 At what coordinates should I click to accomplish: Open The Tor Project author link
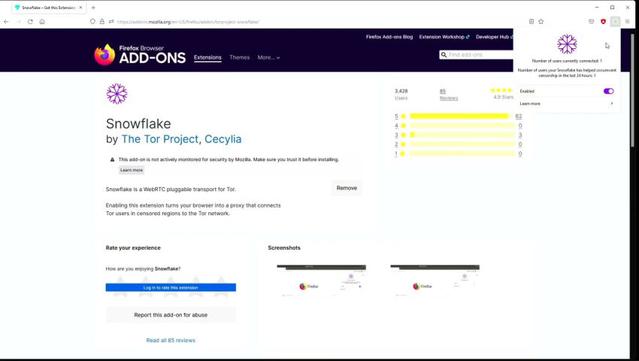pos(160,139)
